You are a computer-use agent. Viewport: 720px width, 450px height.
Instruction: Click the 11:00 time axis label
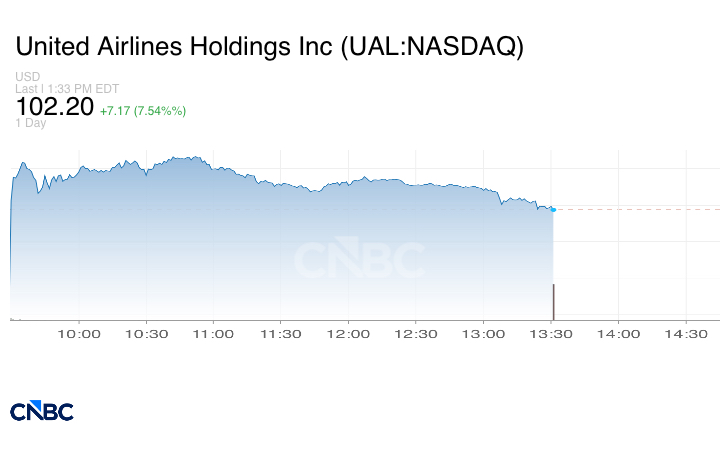pos(214,335)
